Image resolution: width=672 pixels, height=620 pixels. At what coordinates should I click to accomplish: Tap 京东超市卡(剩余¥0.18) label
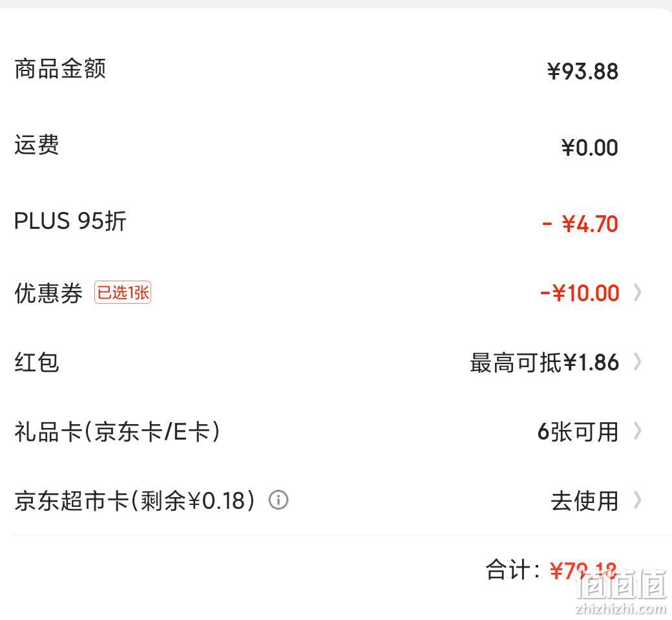[134, 500]
